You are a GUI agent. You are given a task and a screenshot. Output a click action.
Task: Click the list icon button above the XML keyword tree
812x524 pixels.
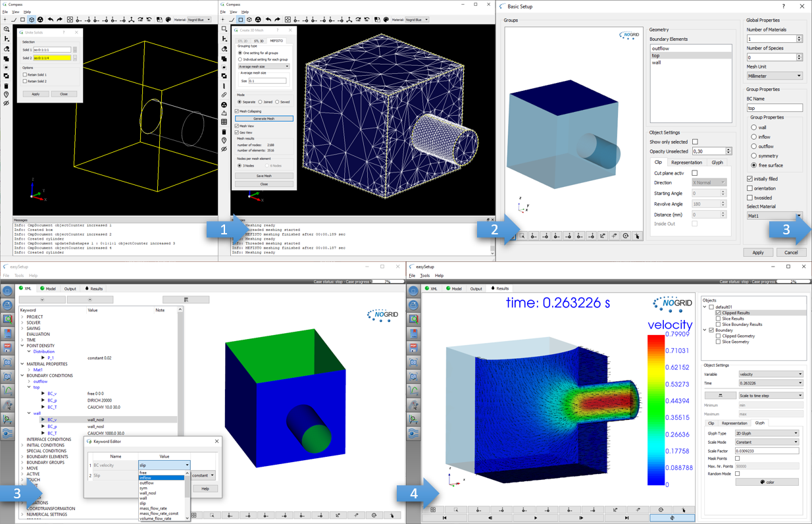(x=186, y=300)
